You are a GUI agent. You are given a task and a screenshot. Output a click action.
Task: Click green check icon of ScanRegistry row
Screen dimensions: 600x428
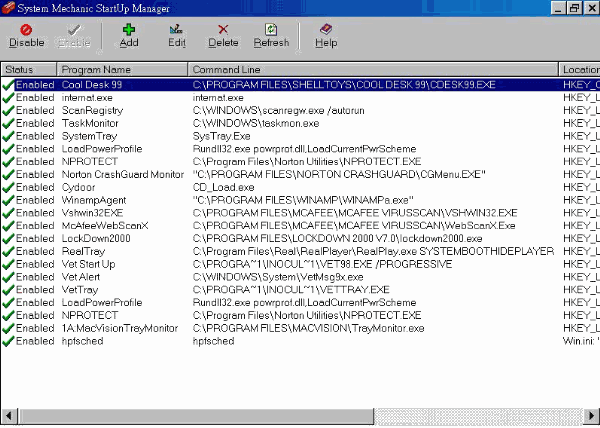click(8, 111)
